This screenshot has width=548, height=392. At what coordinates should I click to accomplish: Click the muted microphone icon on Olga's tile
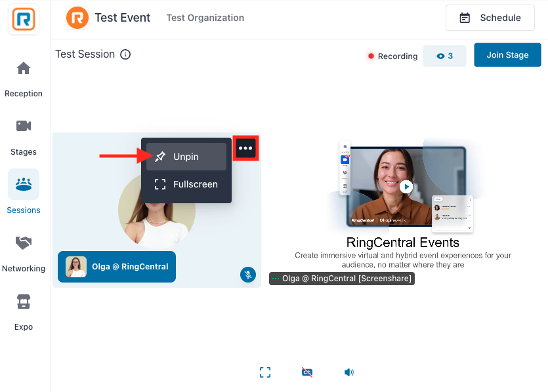248,275
